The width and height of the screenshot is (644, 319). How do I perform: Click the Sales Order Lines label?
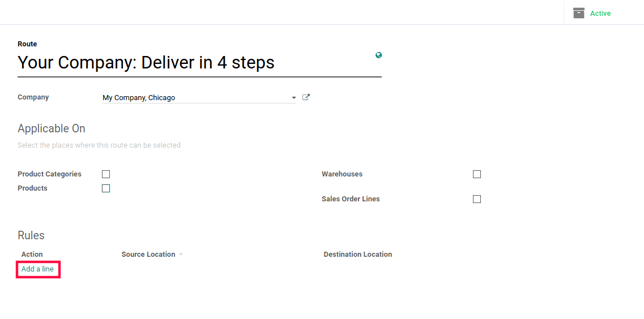pos(351,199)
